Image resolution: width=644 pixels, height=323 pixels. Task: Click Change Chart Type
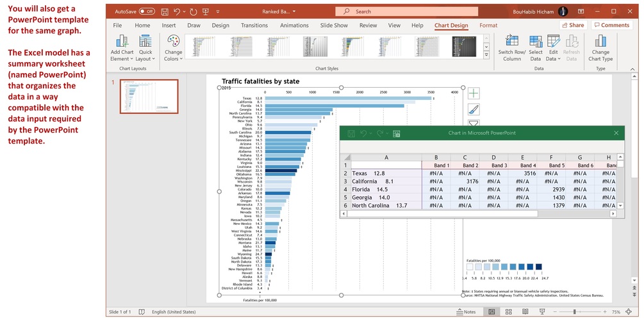tap(600, 48)
